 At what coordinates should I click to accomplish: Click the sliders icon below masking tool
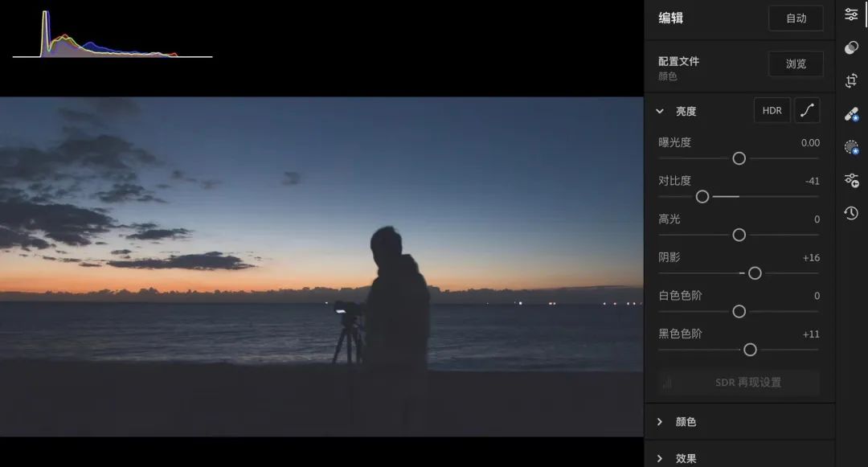[851, 180]
